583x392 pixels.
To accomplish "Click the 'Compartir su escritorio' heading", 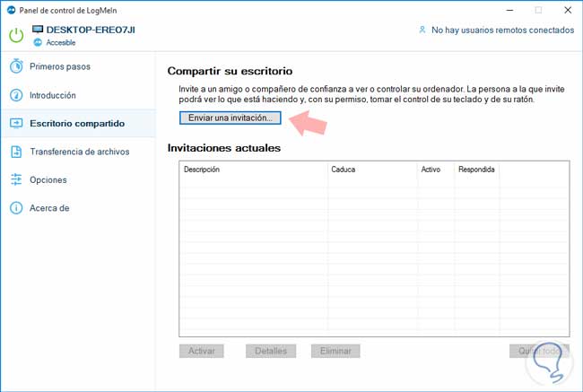I will pos(230,71).
